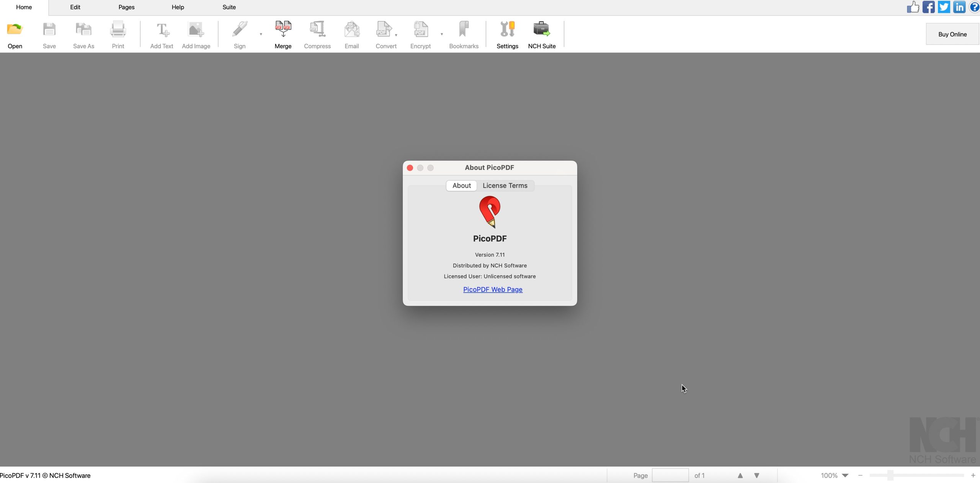Select the License Terms tab
Screen dimensions: 980x483
click(505, 185)
